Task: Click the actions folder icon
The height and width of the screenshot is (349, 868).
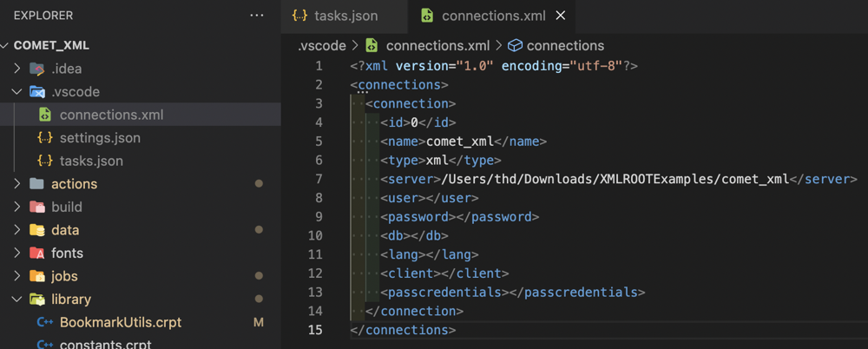Action: click(37, 184)
